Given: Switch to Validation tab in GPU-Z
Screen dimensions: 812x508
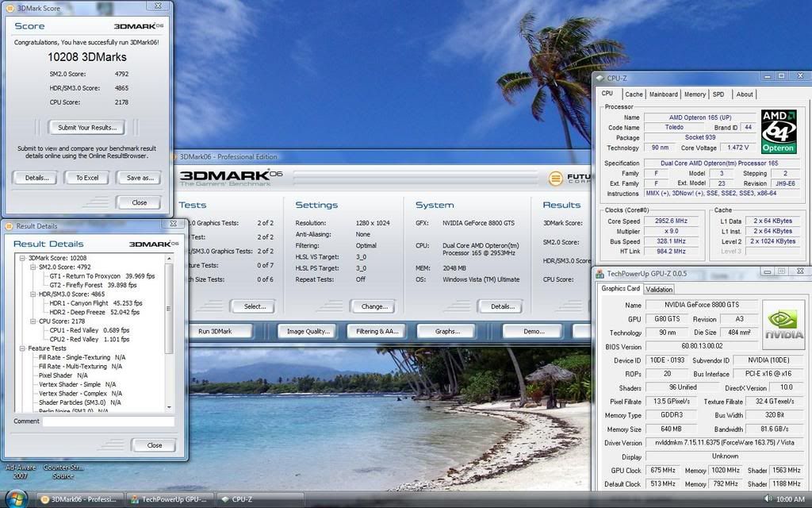Looking at the screenshot, I should tap(659, 289).
